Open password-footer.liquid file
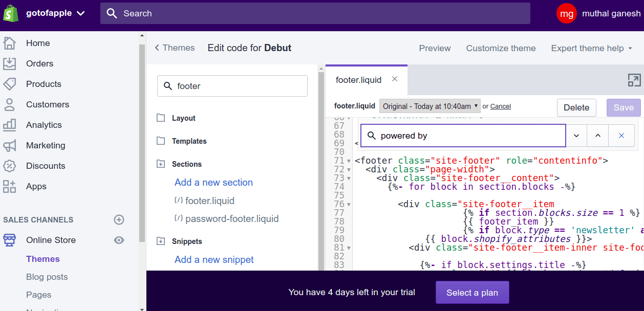 [232, 219]
